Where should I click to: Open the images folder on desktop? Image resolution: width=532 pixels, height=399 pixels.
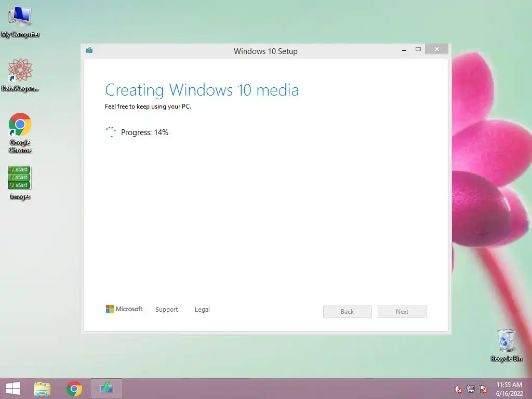pos(20,182)
